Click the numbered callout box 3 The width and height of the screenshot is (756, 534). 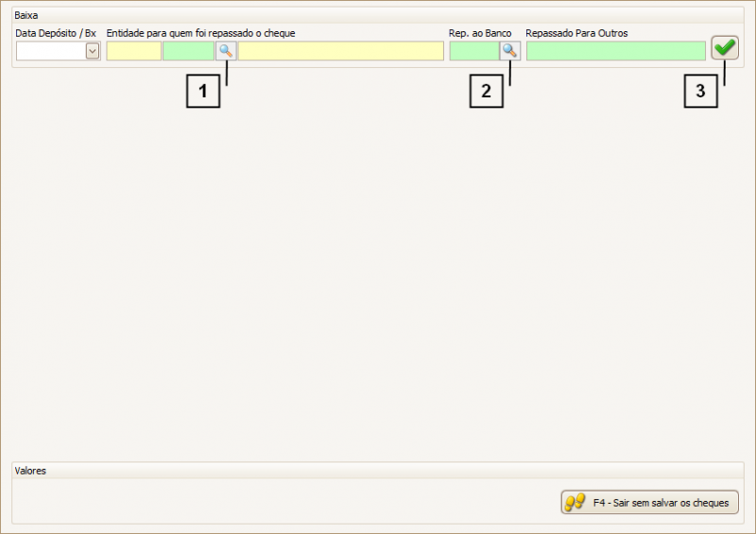pyautogui.click(x=700, y=92)
